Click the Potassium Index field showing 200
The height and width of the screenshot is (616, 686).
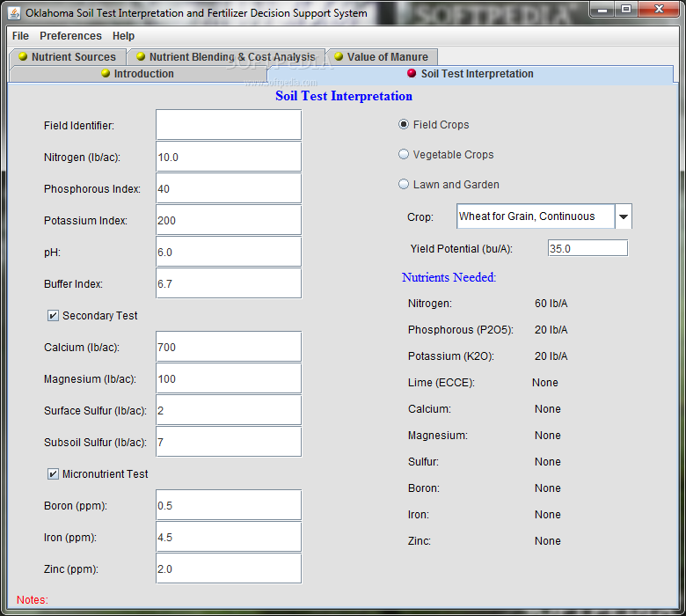pos(229,220)
